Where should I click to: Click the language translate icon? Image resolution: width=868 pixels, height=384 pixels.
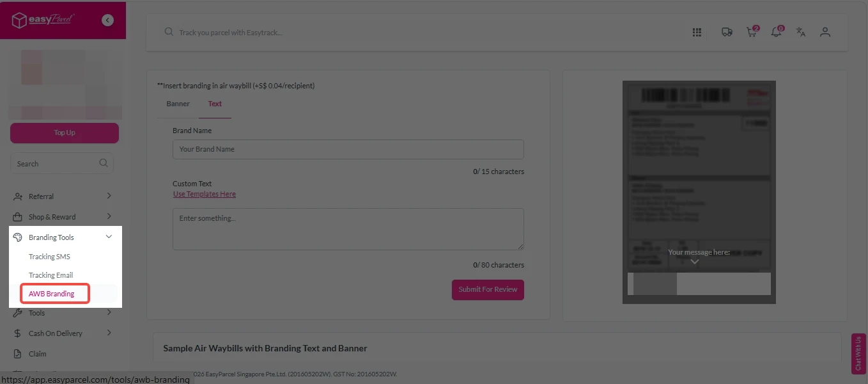(x=801, y=32)
